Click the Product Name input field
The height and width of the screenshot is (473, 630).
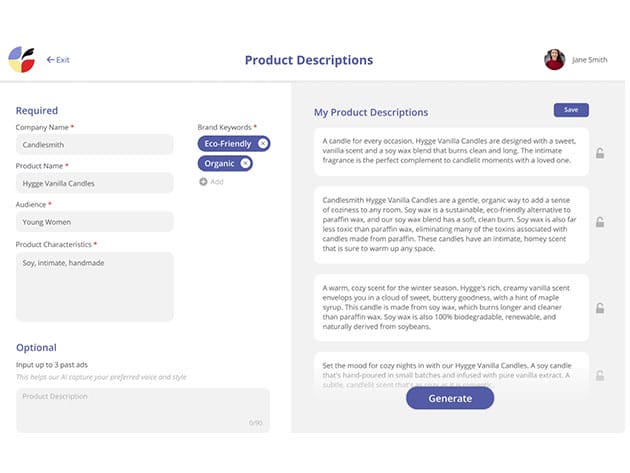[95, 183]
